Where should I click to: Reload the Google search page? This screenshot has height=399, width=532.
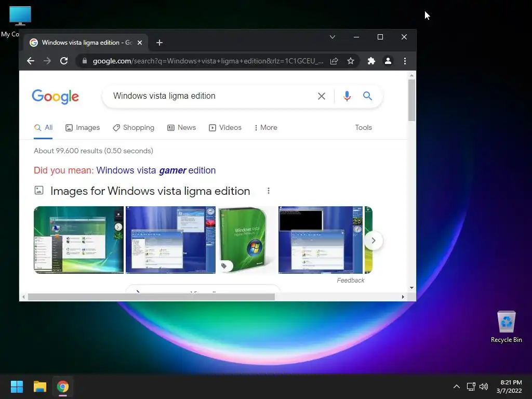point(64,61)
